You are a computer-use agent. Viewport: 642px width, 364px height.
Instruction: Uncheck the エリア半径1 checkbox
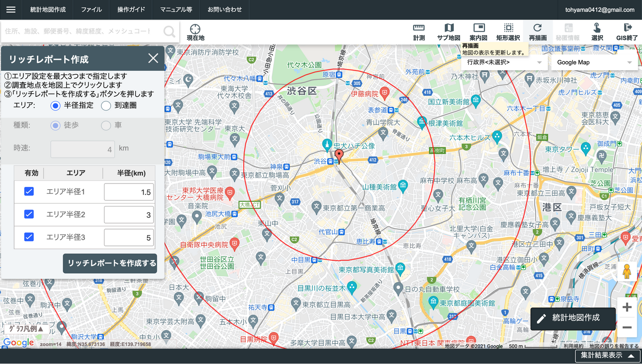click(x=29, y=191)
